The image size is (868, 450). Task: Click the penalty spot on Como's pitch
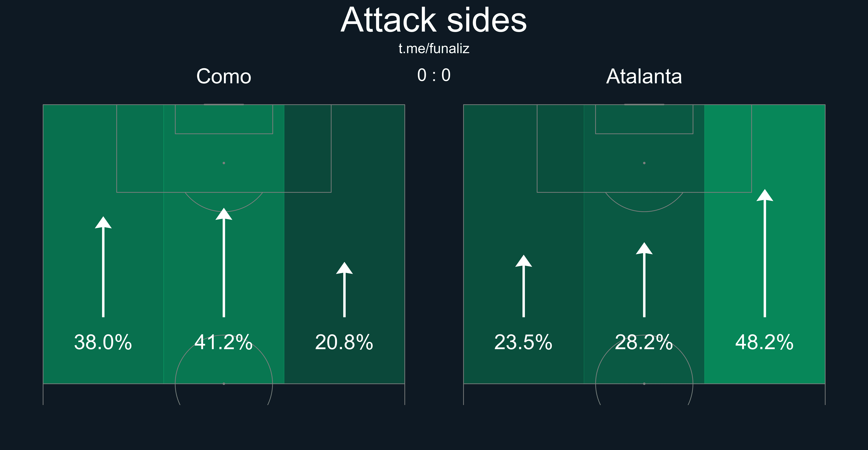[x=224, y=163]
